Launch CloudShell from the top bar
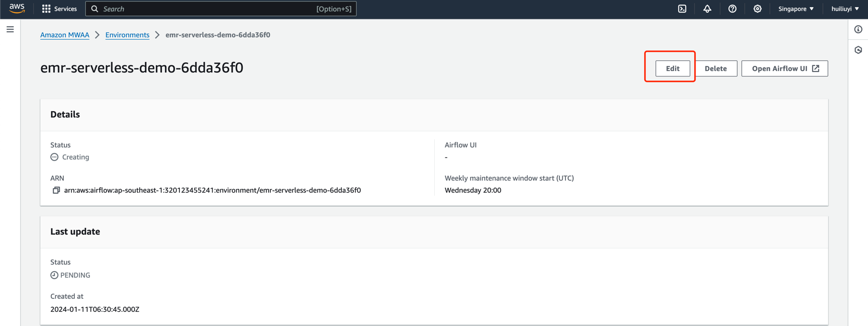Screen dimensions: 868x326 click(x=682, y=9)
